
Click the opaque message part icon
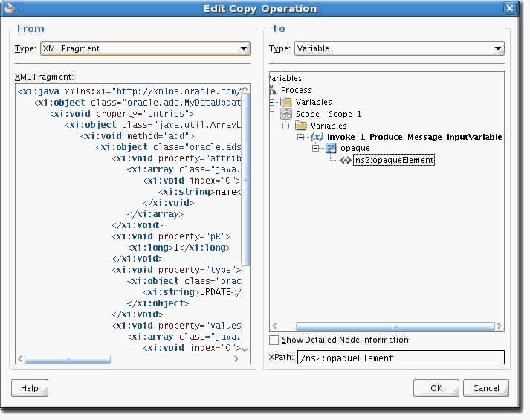click(331, 148)
